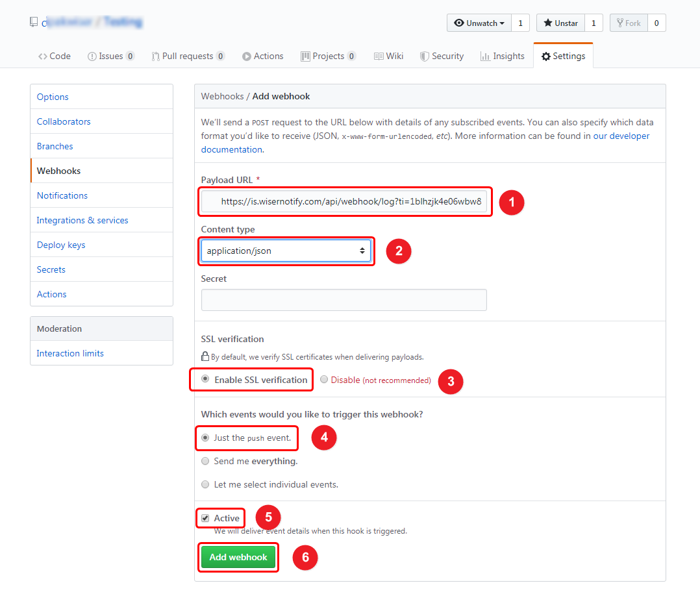The image size is (700, 594).
Task: Choose Let me select individual events
Action: coord(205,484)
